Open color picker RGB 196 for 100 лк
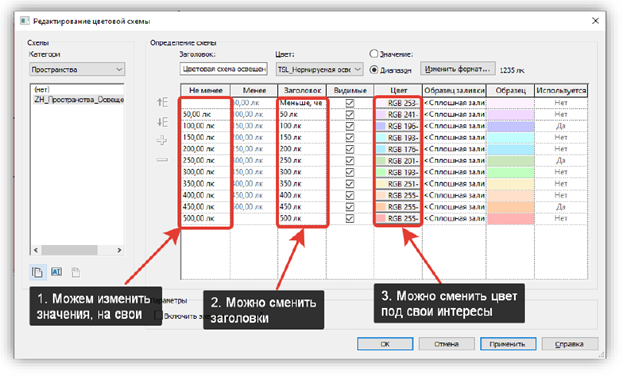Viewport: 624px width, 378px height. 398,126
